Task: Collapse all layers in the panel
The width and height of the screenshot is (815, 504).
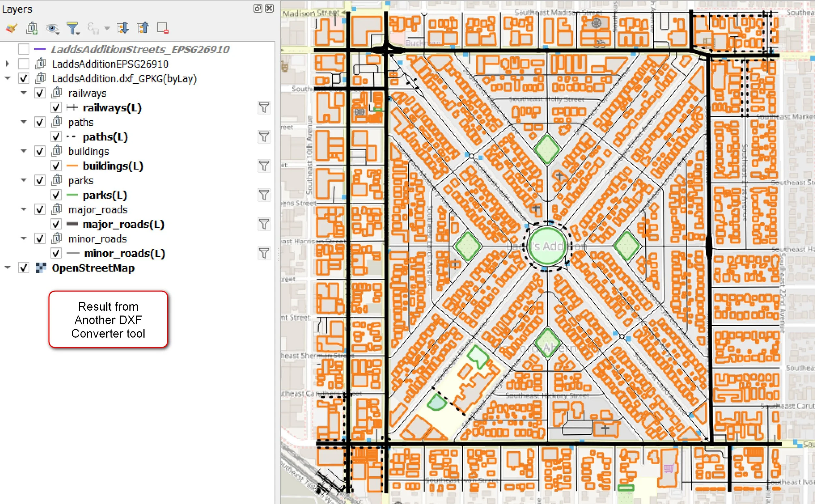Action: pos(143,28)
